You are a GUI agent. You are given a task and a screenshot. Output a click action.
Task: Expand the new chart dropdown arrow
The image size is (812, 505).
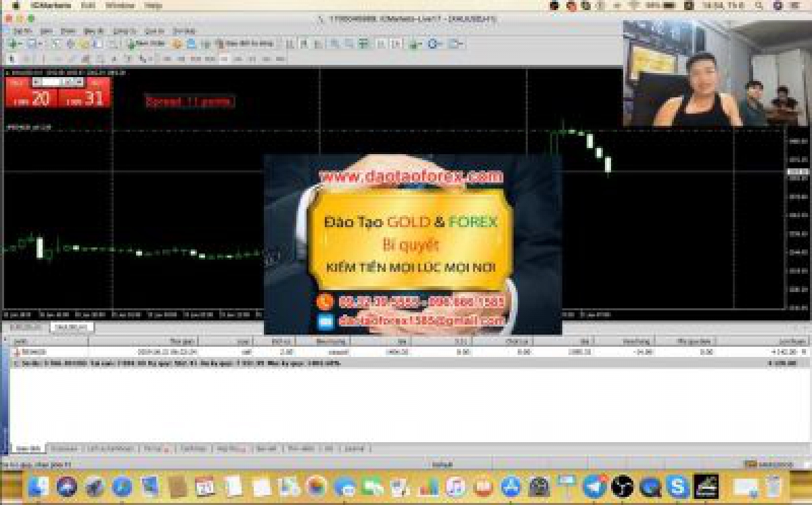tap(22, 43)
